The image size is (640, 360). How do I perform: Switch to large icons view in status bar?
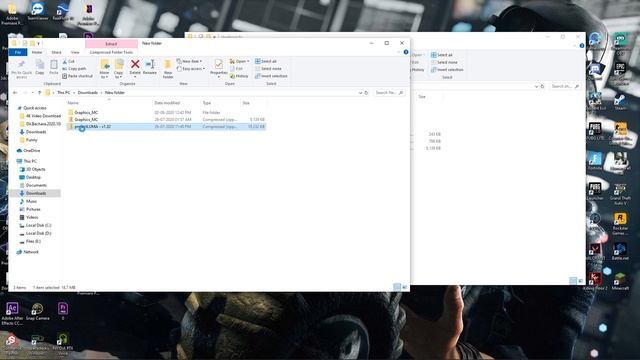pos(404,287)
